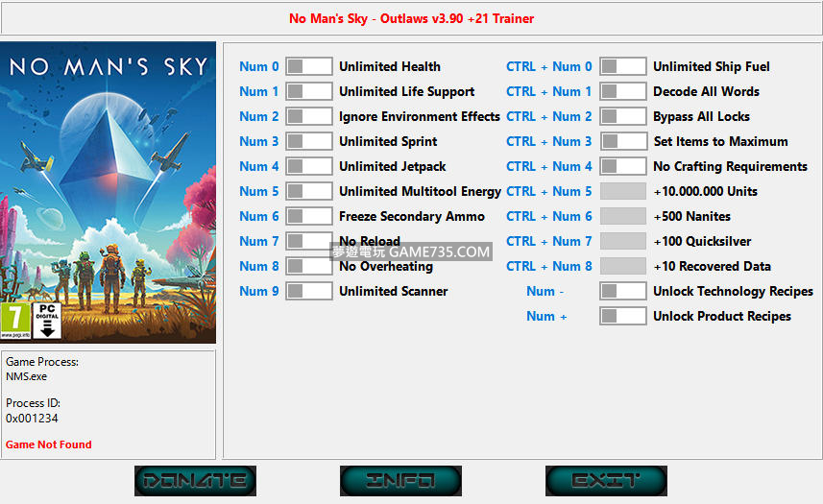This screenshot has width=823, height=504.
Task: Click the Exit button
Action: tap(606, 480)
